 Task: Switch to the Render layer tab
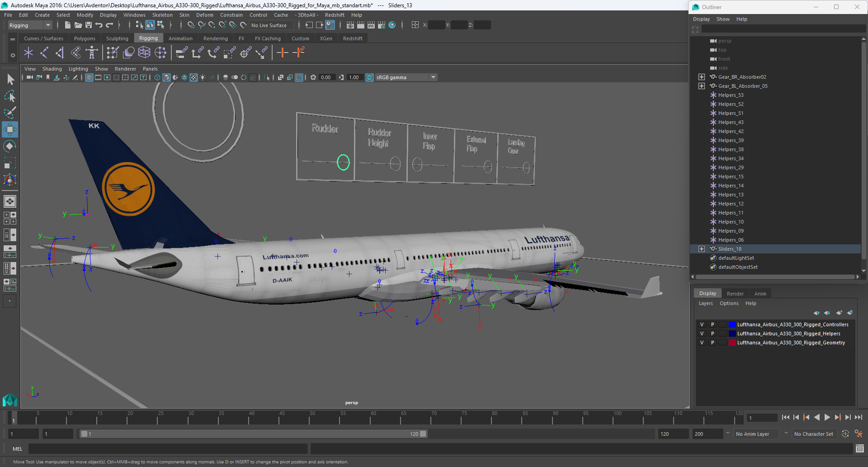(x=735, y=294)
